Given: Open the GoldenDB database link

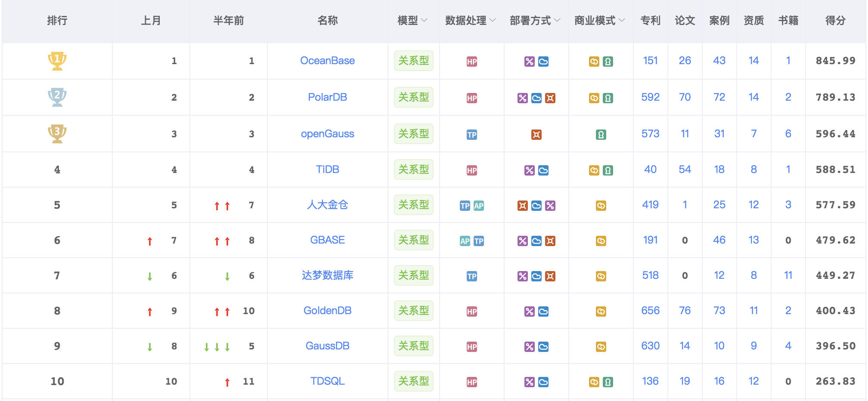Looking at the screenshot, I should pos(328,311).
